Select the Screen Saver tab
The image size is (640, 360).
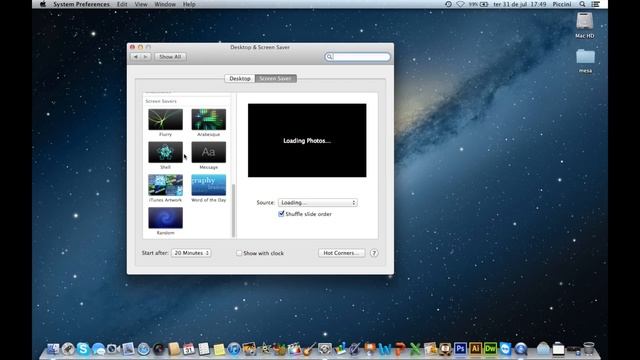(x=276, y=78)
